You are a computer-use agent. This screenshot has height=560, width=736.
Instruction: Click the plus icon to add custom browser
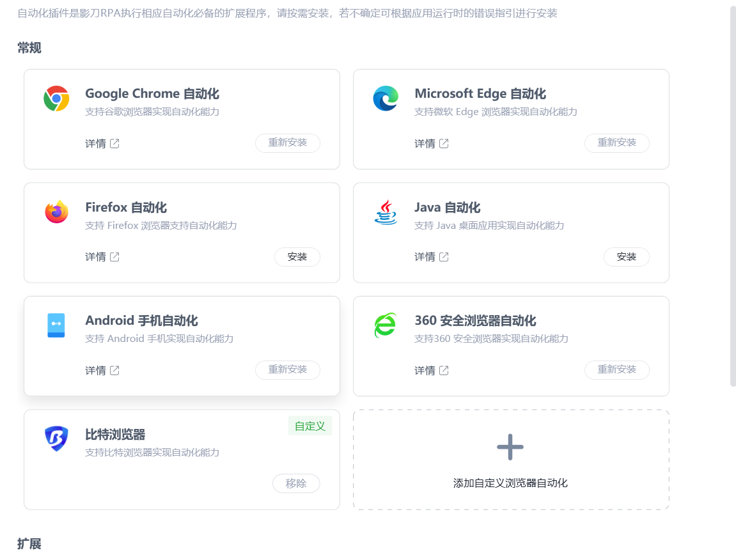pyautogui.click(x=510, y=447)
